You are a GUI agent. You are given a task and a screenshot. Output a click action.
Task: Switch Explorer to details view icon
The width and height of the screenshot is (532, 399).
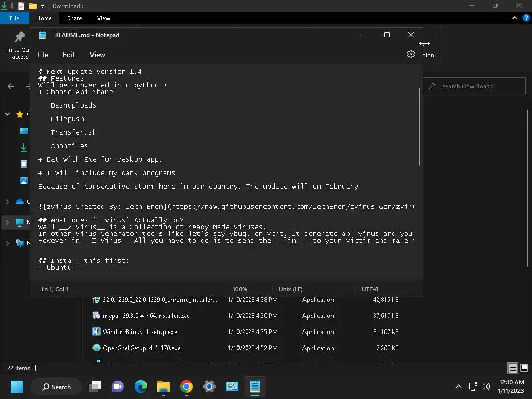(x=513, y=368)
